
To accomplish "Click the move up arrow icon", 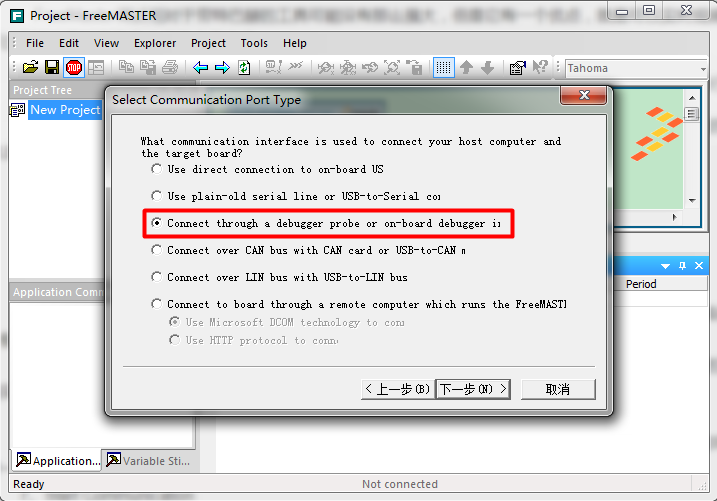I will pyautogui.click(x=466, y=68).
